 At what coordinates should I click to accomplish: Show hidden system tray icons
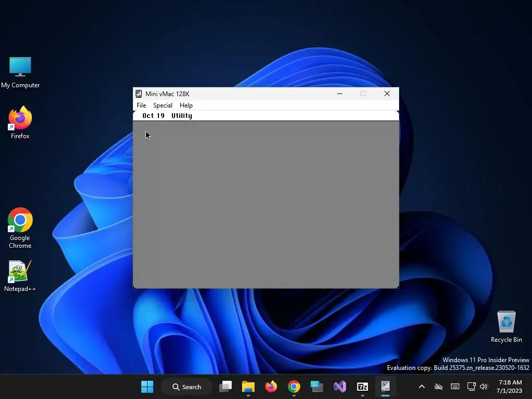point(422,387)
